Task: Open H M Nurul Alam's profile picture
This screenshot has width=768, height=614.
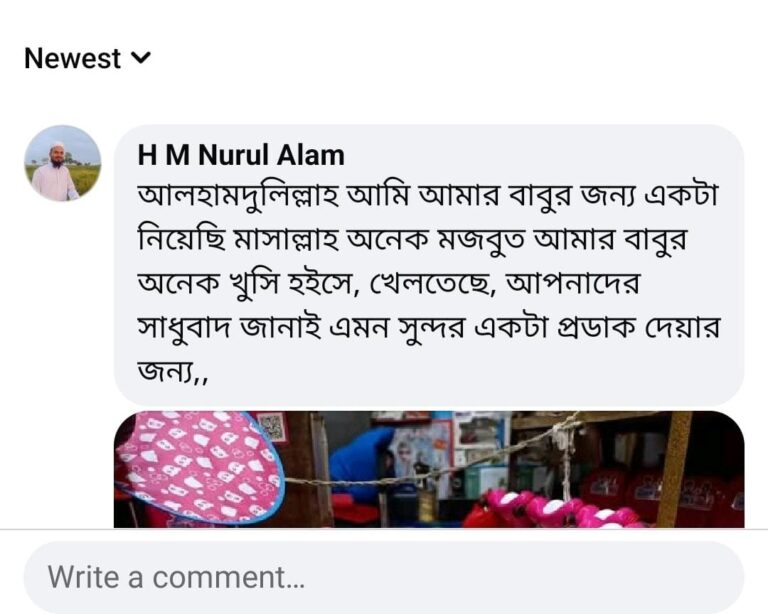Action: tap(62, 163)
